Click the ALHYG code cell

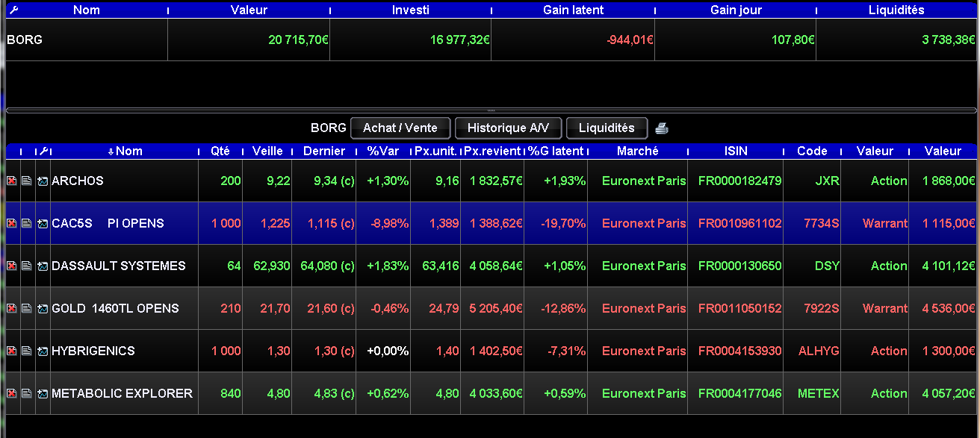coord(819,351)
